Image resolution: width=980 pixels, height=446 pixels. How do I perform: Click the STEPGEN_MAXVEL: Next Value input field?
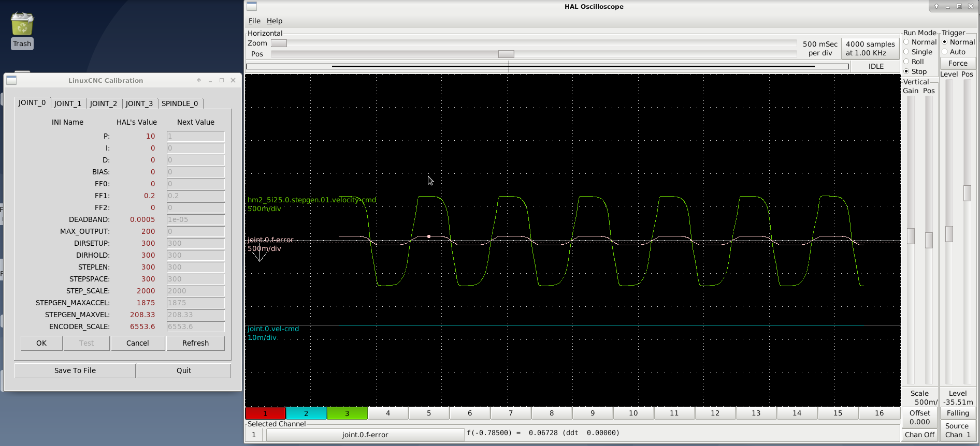click(x=196, y=315)
